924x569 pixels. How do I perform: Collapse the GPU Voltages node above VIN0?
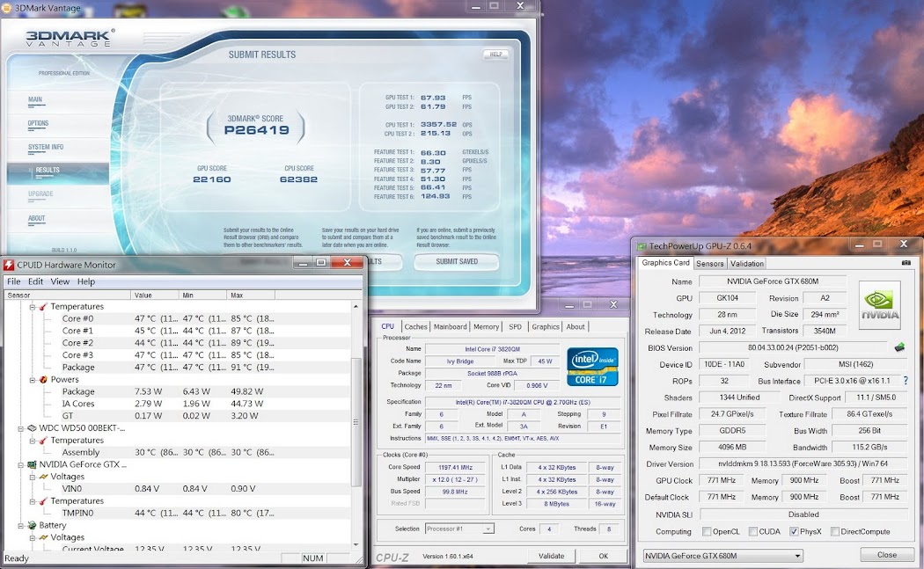point(33,477)
